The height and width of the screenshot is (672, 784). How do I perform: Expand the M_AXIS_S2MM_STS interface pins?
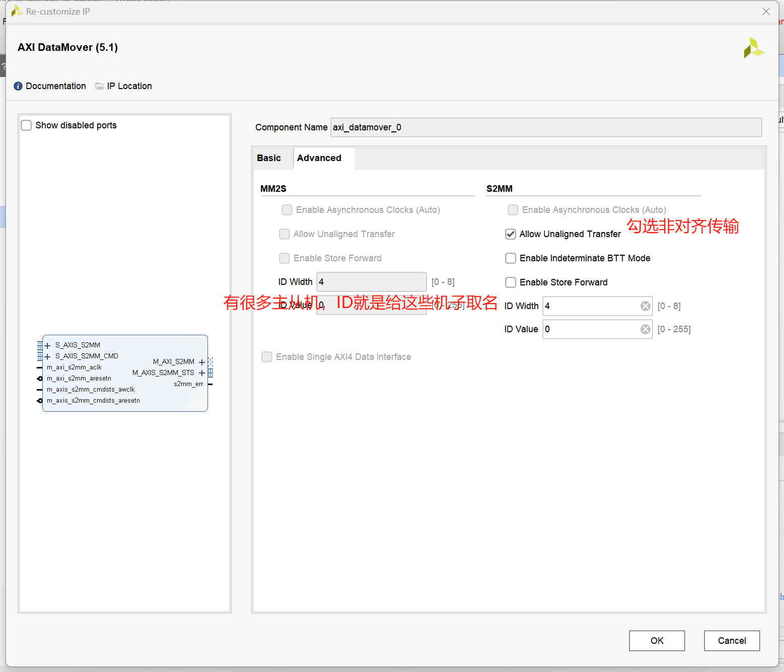[202, 372]
